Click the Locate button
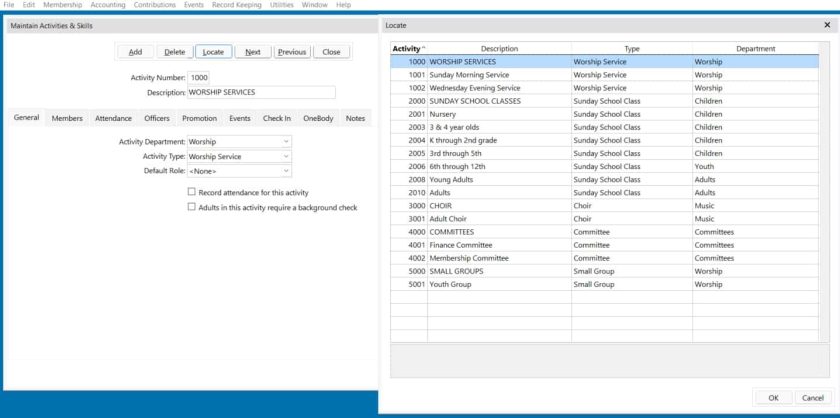 pyautogui.click(x=213, y=52)
